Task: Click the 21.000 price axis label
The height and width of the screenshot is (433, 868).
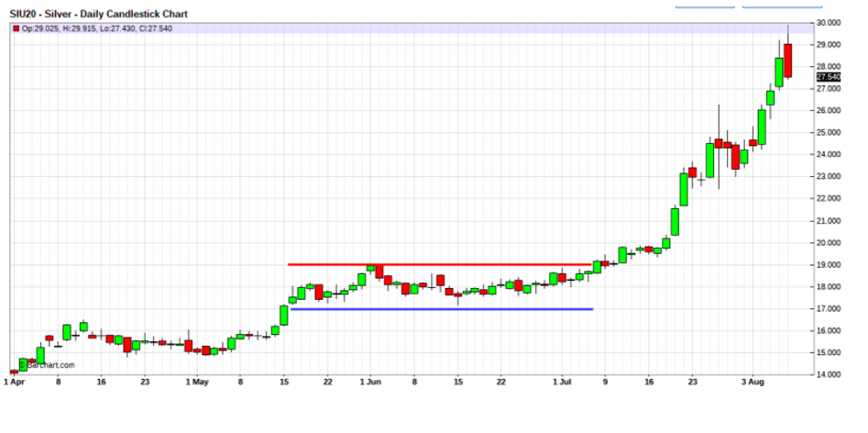Action: [x=829, y=221]
